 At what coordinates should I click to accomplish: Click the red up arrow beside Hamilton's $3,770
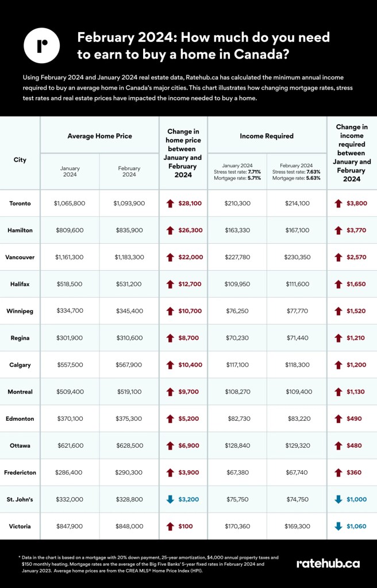tap(338, 230)
